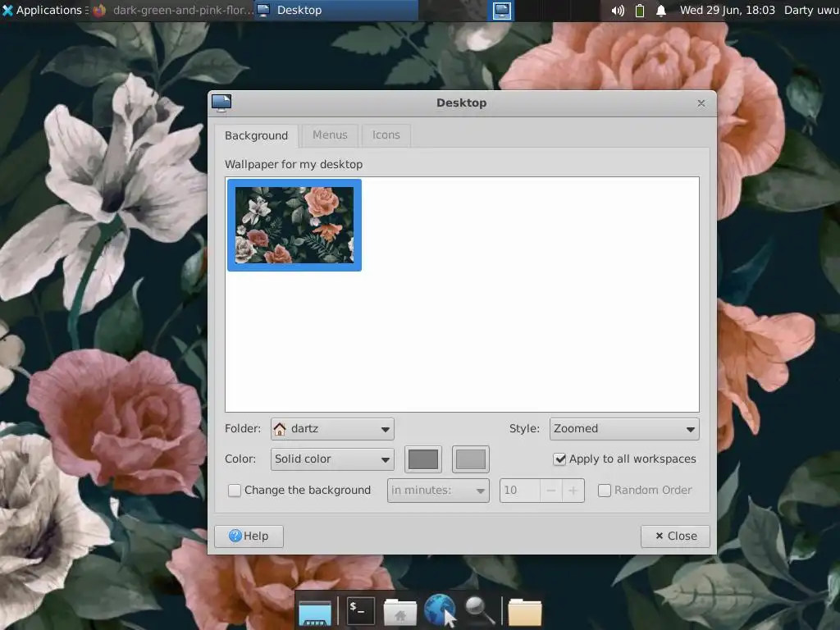Image resolution: width=840 pixels, height=630 pixels.
Task: Pick the second light gray color swatch
Action: [x=471, y=459]
